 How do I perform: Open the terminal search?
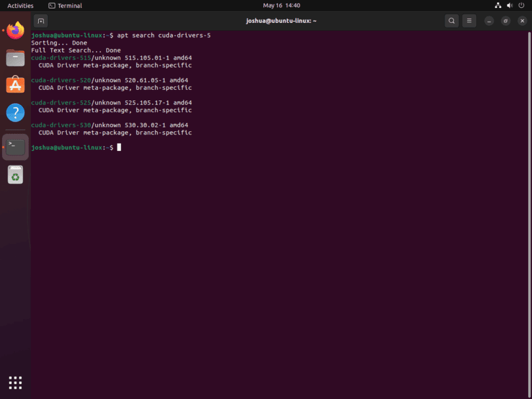451,20
